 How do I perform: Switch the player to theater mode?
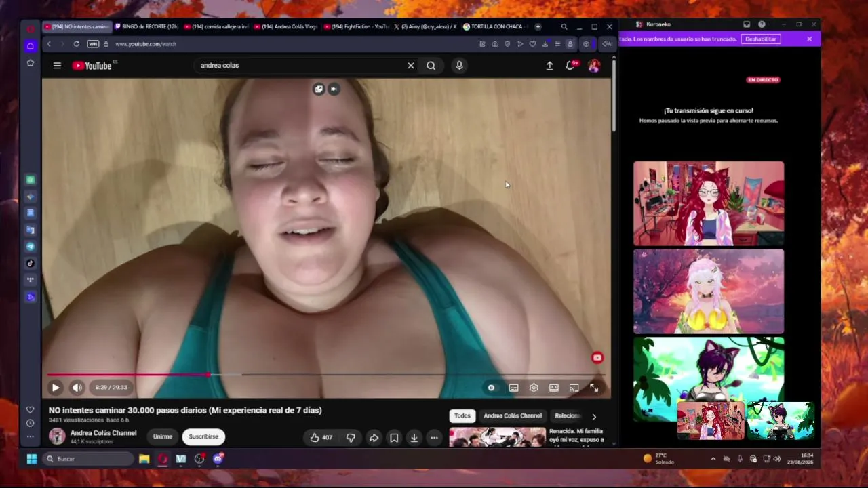554,388
